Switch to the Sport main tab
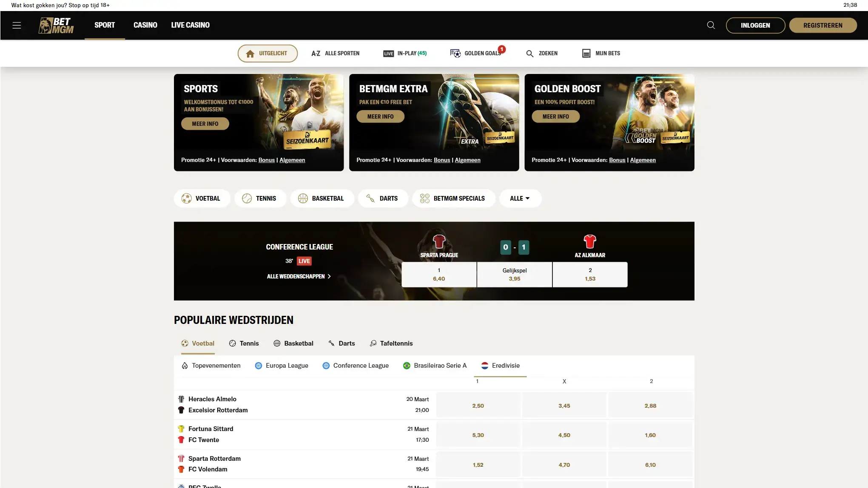The width and height of the screenshot is (868, 488). (x=105, y=25)
